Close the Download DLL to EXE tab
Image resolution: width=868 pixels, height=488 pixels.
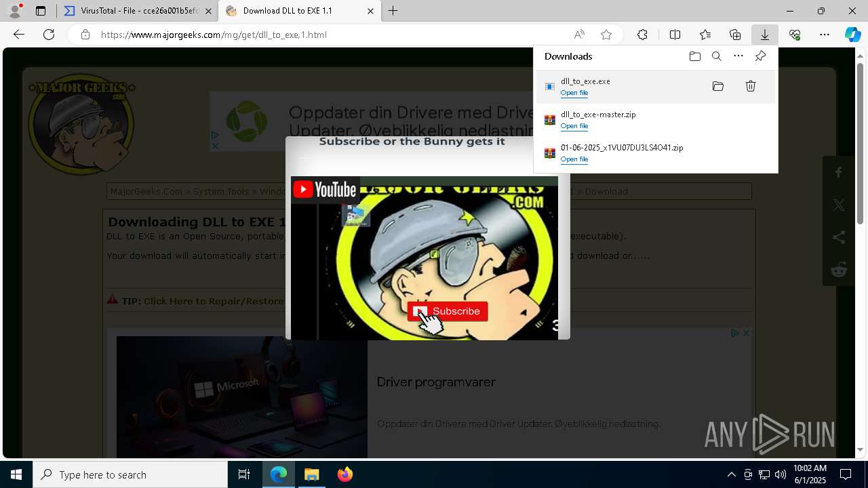(x=370, y=11)
